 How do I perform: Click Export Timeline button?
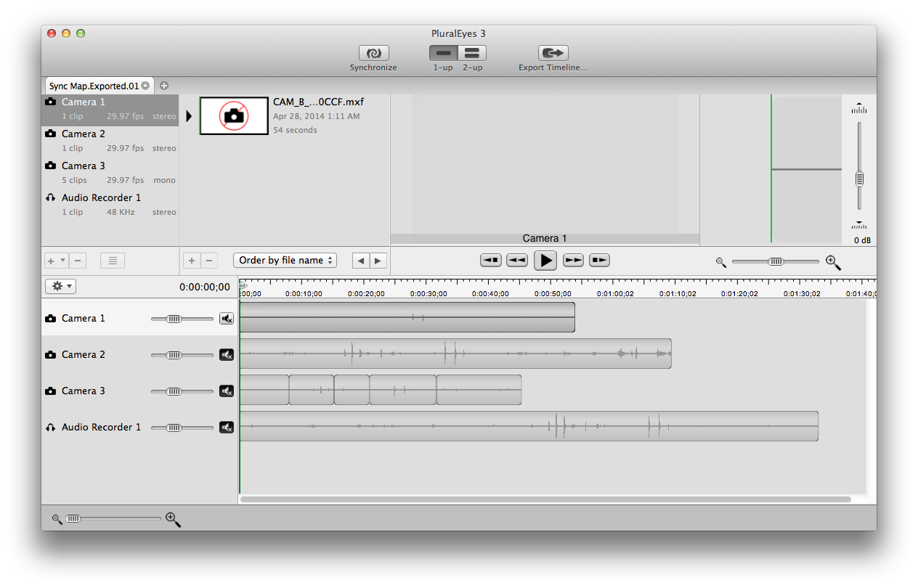[553, 53]
